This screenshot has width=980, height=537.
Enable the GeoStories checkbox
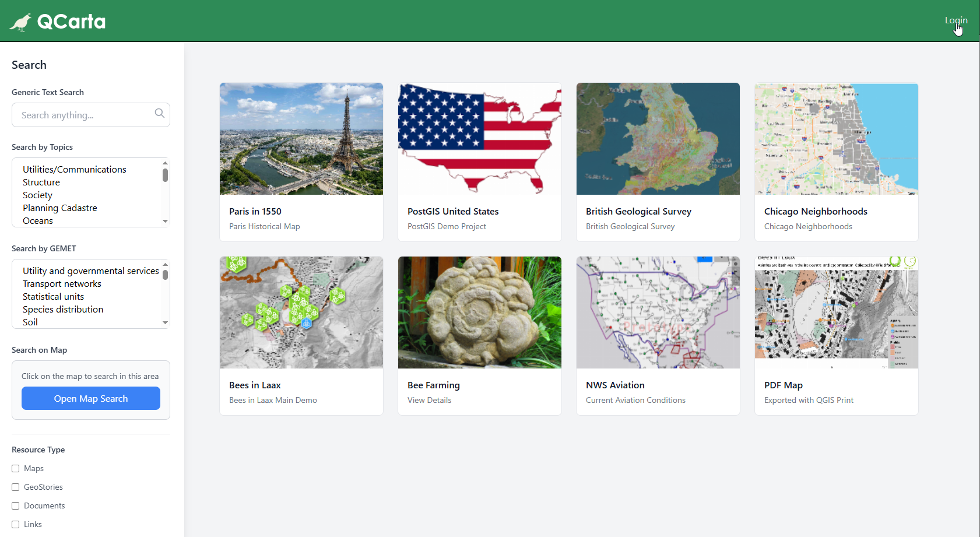16,487
